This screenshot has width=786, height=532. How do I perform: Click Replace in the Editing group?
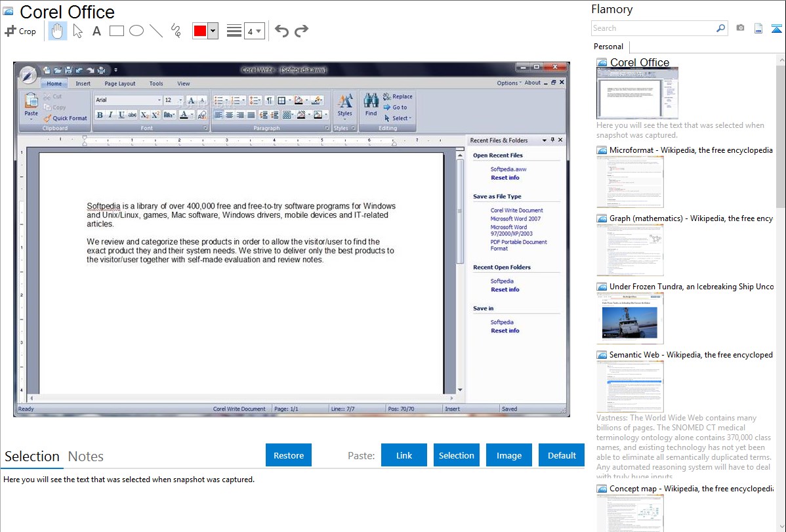click(398, 96)
